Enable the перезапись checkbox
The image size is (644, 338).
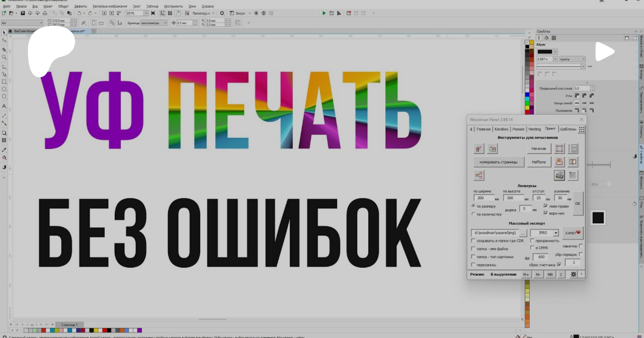click(473, 265)
